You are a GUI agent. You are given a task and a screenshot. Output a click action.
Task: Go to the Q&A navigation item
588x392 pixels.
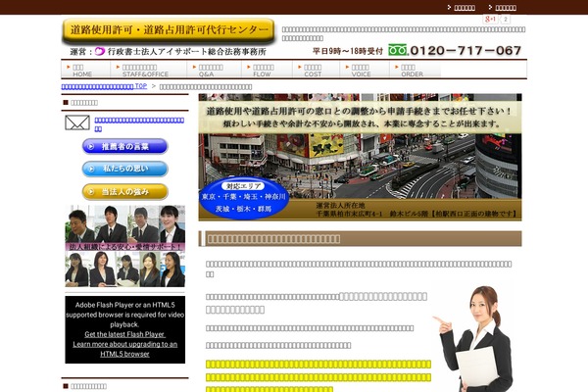pos(214,71)
